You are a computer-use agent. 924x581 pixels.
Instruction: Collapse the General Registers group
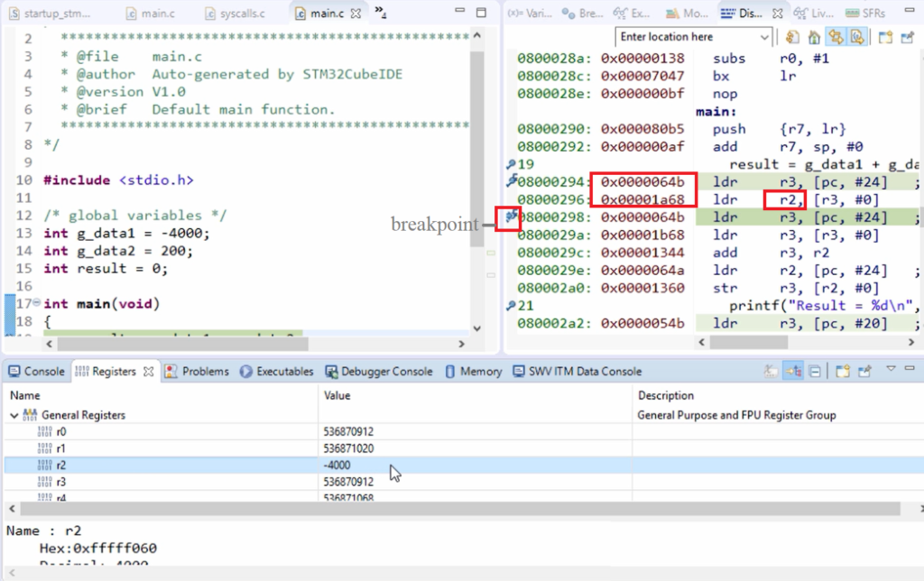tap(14, 415)
